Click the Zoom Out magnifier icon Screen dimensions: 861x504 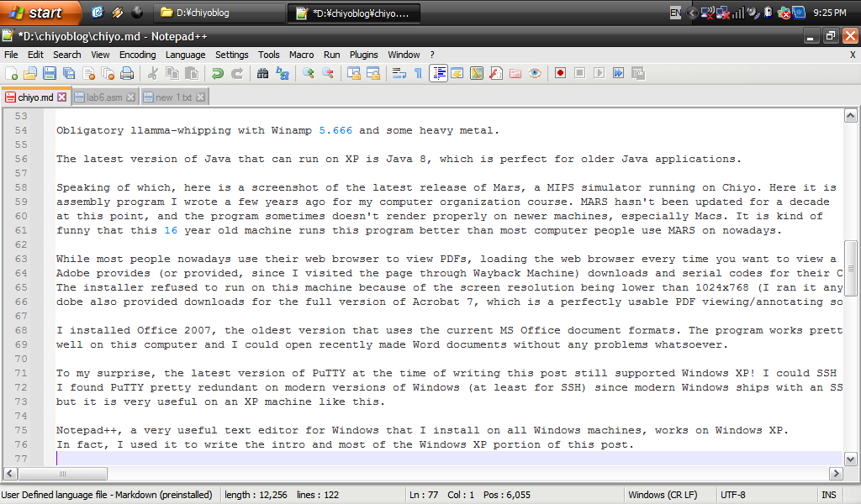pos(328,73)
